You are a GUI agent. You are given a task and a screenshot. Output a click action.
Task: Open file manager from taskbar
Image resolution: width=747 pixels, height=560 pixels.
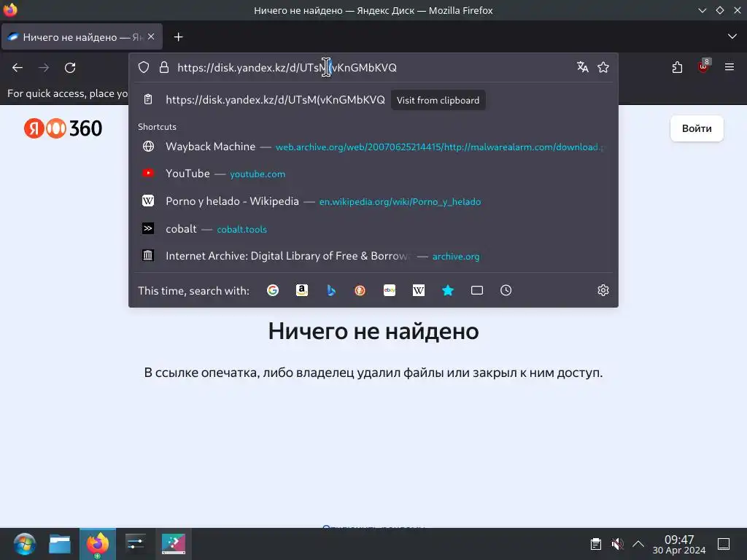[60, 544]
